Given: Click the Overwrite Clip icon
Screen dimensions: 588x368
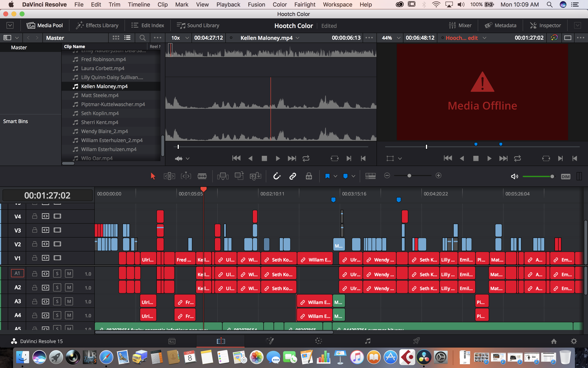Looking at the screenshot, I should pyautogui.click(x=239, y=176).
